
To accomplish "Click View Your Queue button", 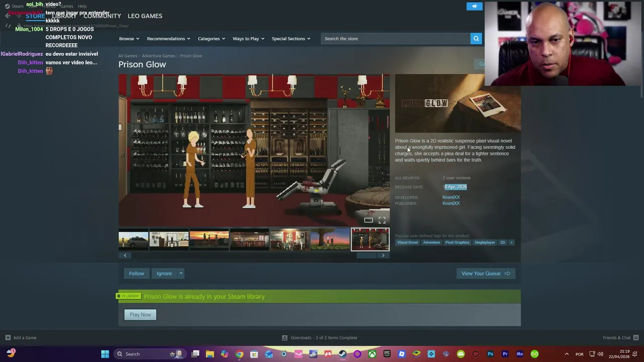I will [x=486, y=274].
